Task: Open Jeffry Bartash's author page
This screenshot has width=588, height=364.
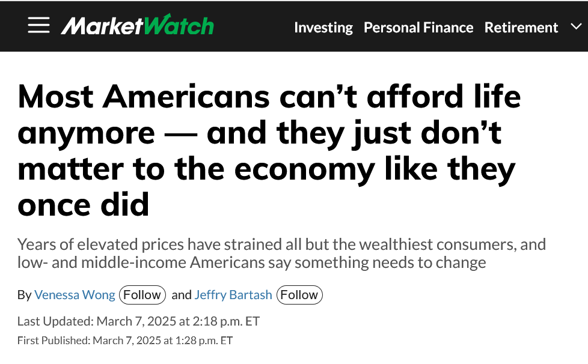Action: [233, 295]
